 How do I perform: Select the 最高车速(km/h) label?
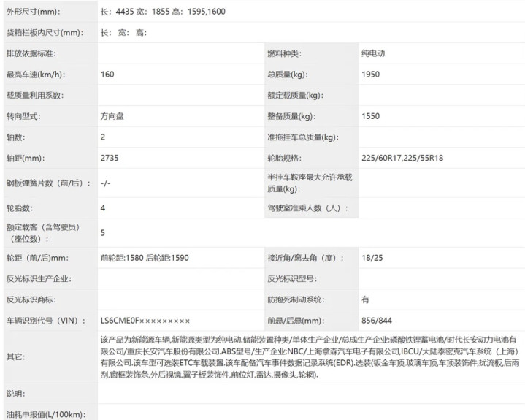click(36, 75)
